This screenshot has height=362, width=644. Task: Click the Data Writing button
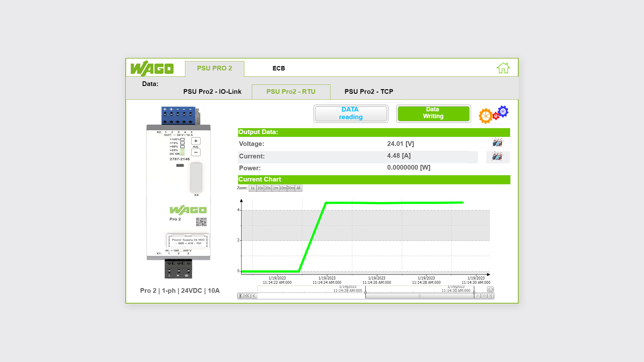click(x=433, y=114)
